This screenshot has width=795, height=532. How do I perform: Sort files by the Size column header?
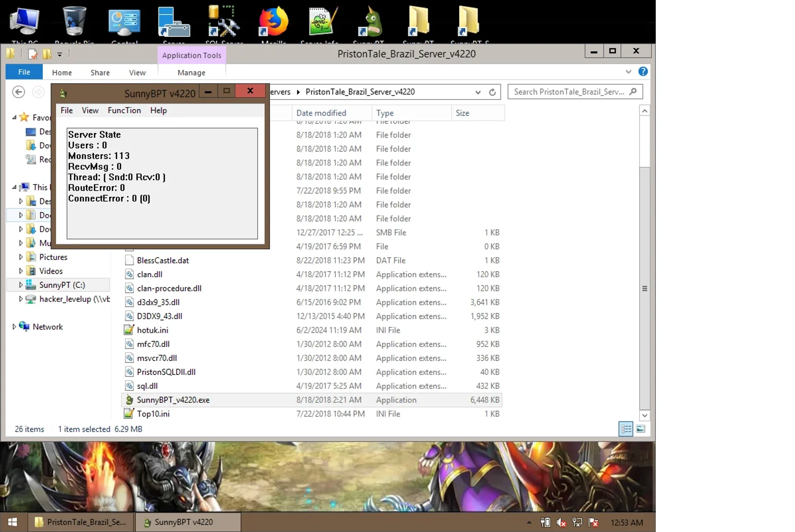tap(478, 113)
